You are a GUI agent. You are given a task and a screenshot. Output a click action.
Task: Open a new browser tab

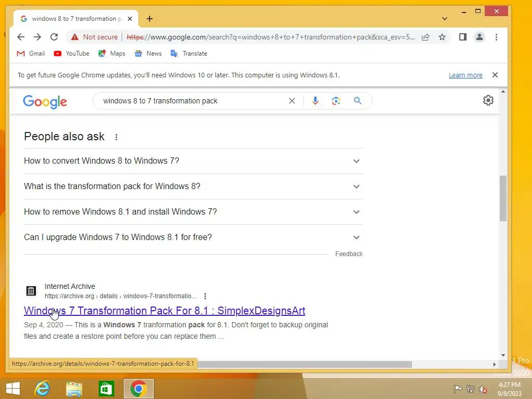(x=150, y=19)
